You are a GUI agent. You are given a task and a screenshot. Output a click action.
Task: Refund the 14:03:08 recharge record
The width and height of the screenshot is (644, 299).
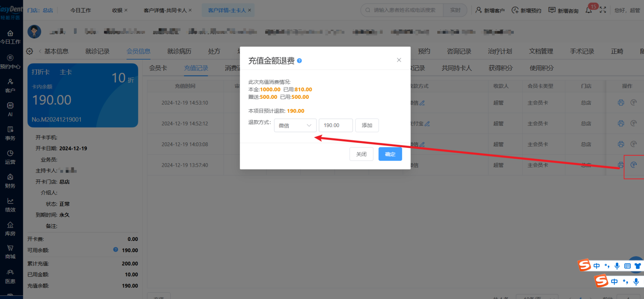coord(633,144)
